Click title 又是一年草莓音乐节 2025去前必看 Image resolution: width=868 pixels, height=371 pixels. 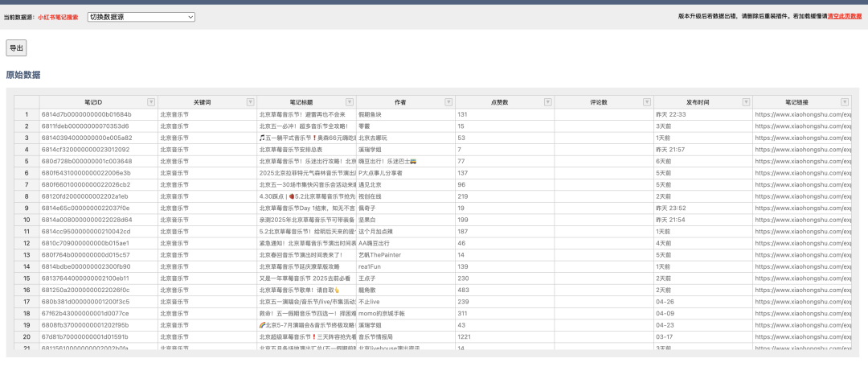(307, 278)
